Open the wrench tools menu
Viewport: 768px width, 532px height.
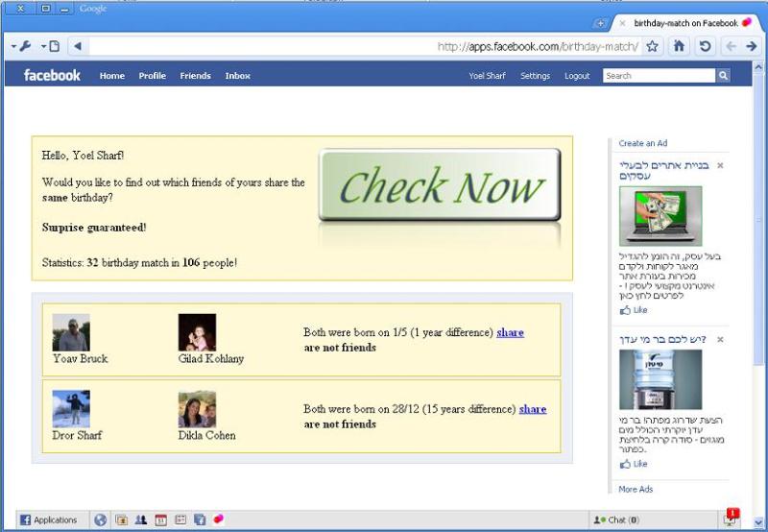coord(21,46)
